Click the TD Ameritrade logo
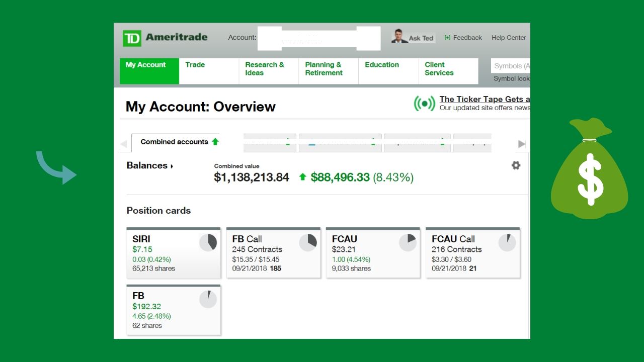 pos(165,38)
